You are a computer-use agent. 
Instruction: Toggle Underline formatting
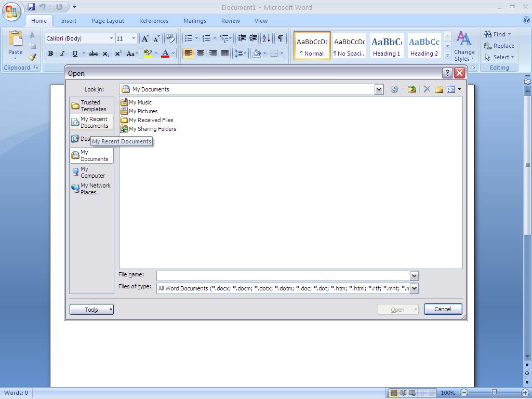click(75, 54)
